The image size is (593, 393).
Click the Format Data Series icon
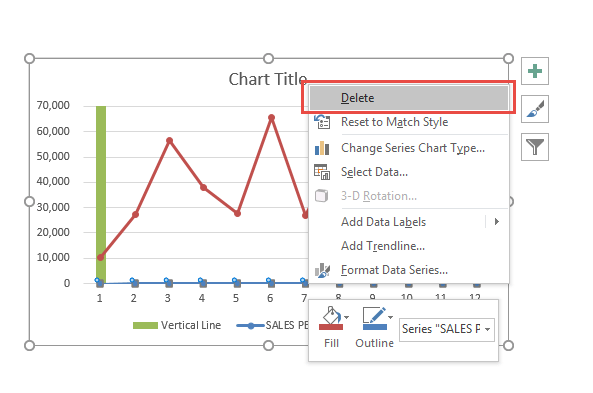coord(322,270)
